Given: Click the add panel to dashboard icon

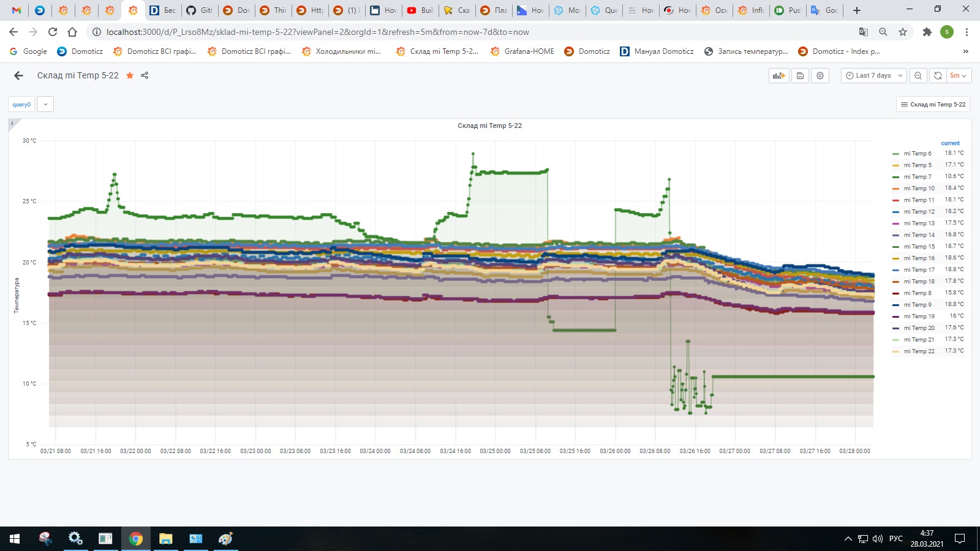Looking at the screenshot, I should click(778, 75).
